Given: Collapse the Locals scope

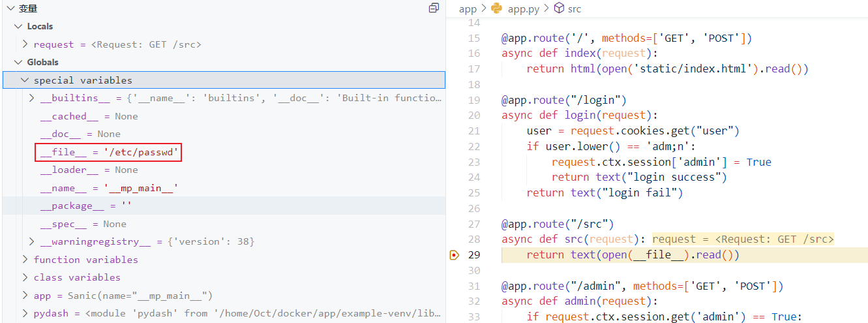Looking at the screenshot, I should click(x=18, y=26).
